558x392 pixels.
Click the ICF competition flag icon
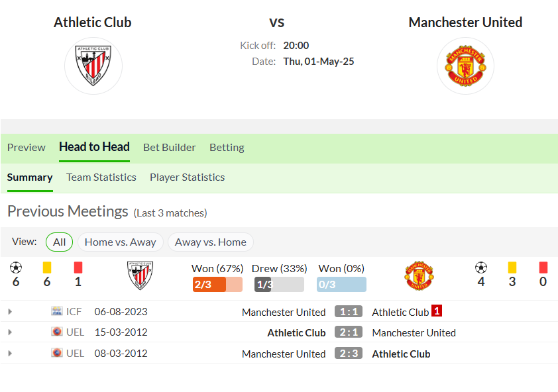(x=56, y=311)
